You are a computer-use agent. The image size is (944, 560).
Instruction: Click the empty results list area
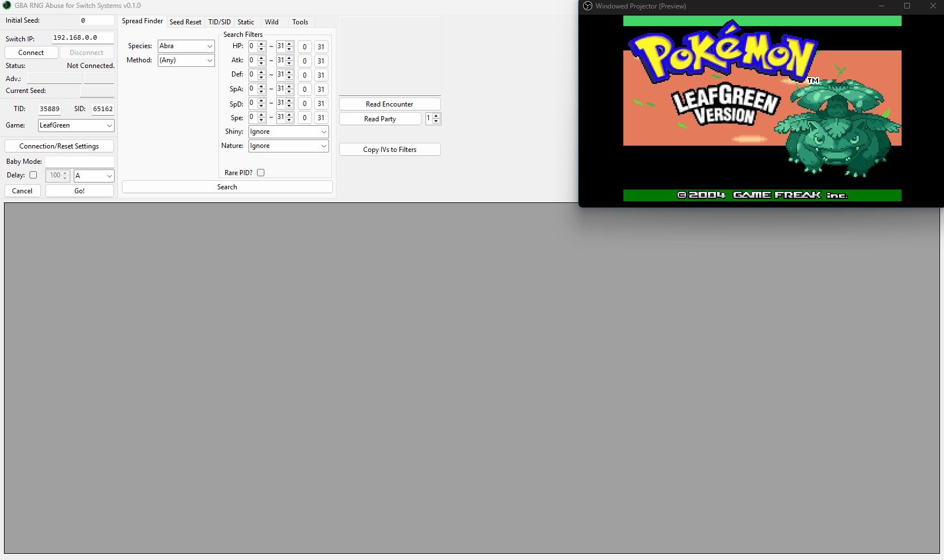point(472,378)
